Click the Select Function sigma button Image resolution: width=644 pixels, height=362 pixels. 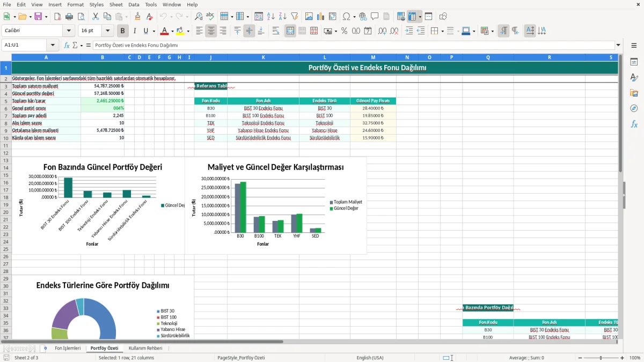(75, 46)
